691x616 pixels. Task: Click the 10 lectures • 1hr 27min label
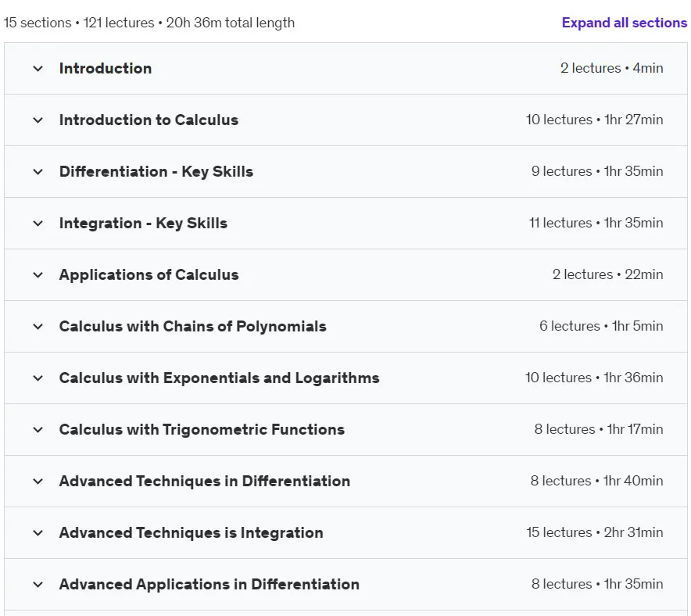[594, 120]
